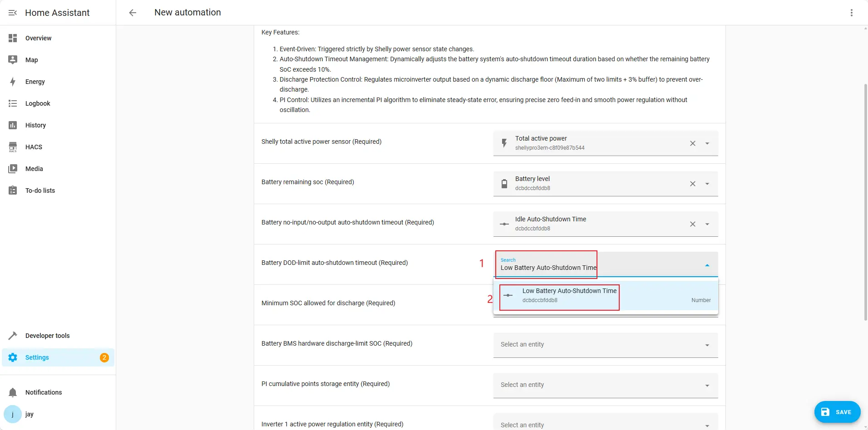Go to the Logbook page
This screenshot has height=430, width=868.
point(38,103)
